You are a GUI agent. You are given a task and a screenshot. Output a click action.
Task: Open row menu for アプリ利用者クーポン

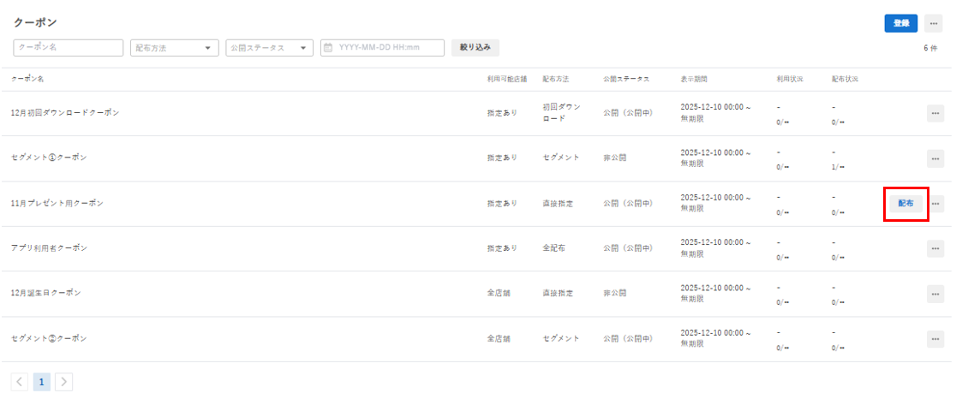pos(935,248)
